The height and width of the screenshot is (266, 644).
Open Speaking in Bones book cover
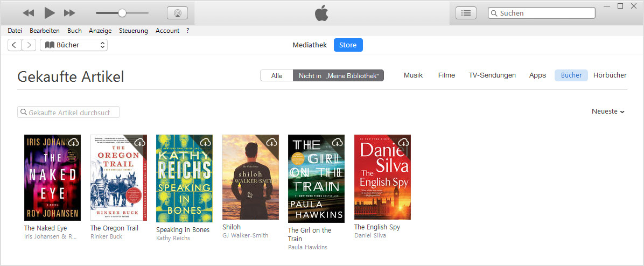184,179
